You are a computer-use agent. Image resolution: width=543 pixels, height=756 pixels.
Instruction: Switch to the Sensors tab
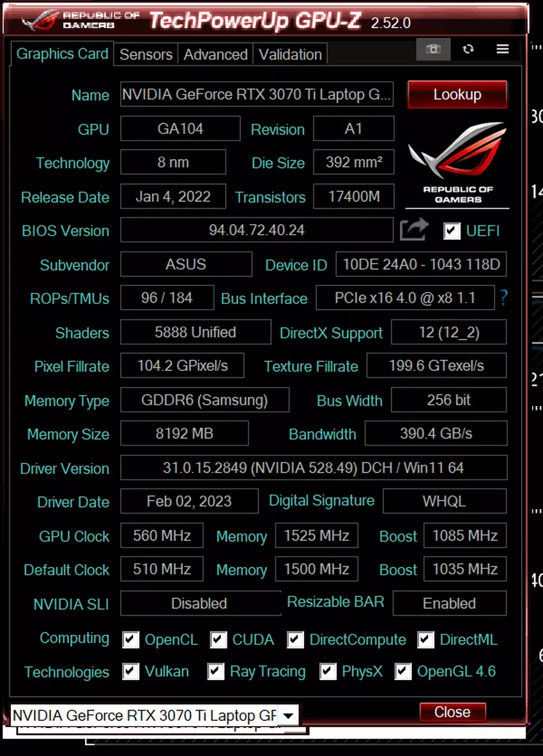click(x=146, y=55)
